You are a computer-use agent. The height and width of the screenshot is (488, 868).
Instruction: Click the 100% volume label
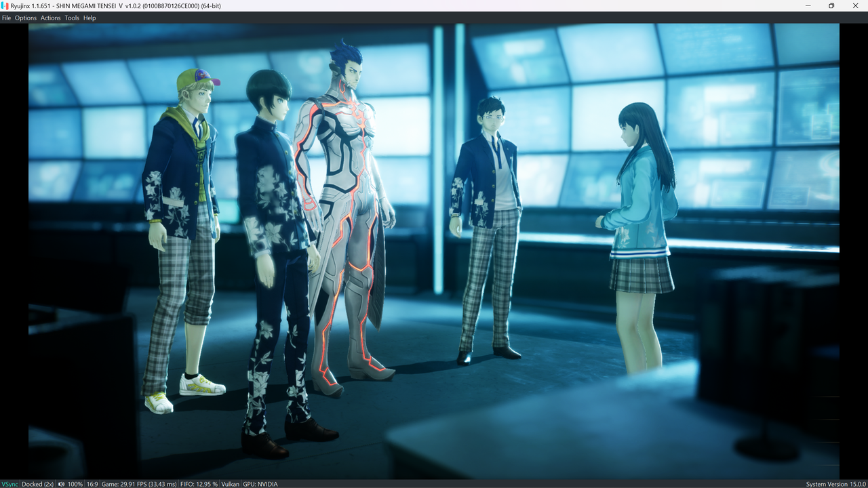coord(75,484)
